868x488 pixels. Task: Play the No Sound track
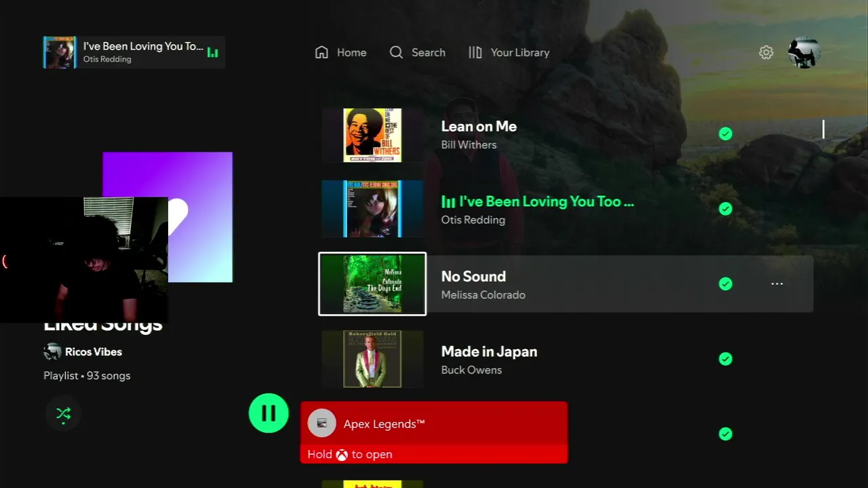coord(566,284)
